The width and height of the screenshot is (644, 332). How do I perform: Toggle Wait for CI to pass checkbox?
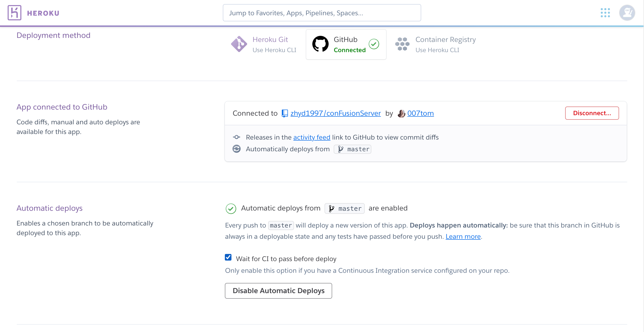point(228,258)
